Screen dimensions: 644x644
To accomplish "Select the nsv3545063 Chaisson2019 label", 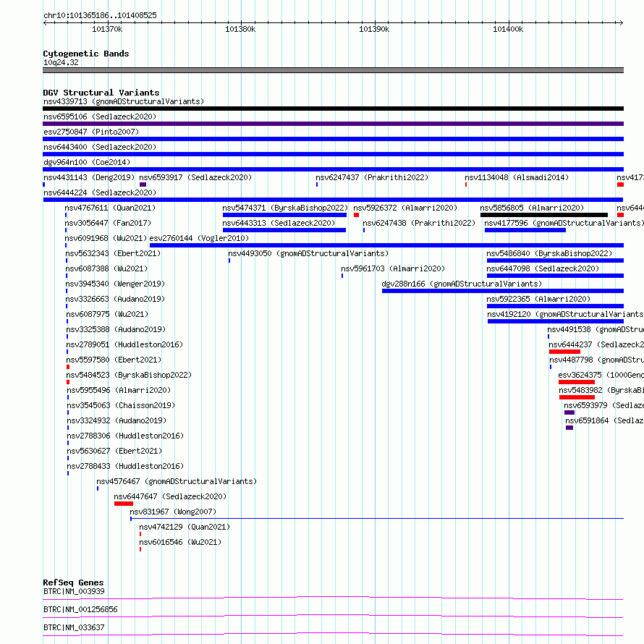I will [121, 405].
